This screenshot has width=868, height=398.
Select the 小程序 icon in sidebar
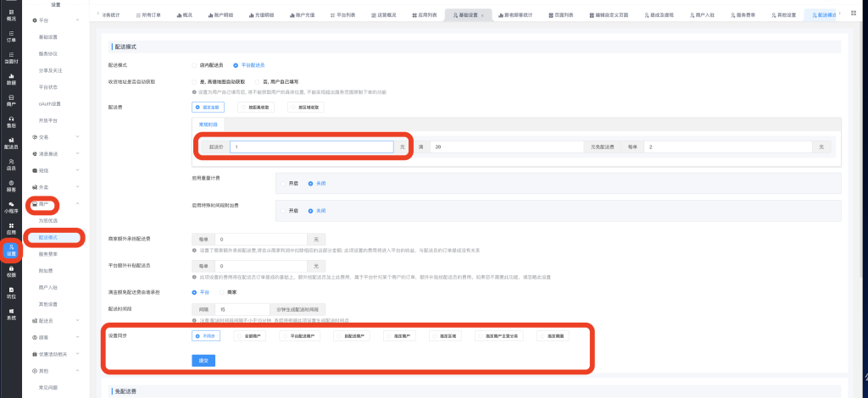coord(11,208)
